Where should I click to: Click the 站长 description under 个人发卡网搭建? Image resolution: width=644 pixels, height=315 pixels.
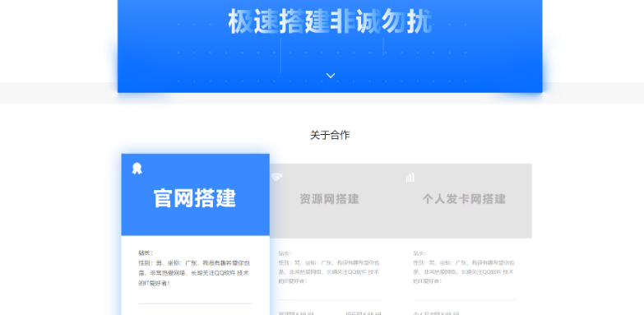pos(464,267)
